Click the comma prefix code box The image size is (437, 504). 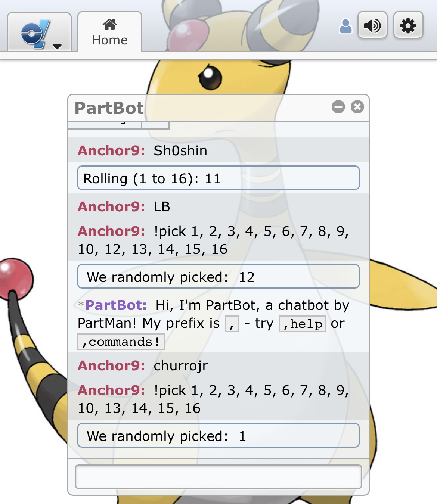232,324
